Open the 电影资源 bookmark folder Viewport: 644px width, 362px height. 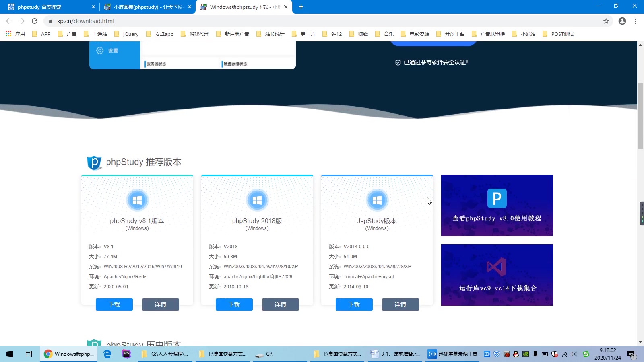click(415, 34)
